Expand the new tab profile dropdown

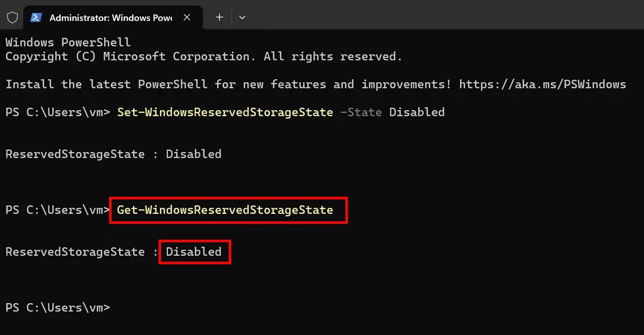(x=242, y=17)
